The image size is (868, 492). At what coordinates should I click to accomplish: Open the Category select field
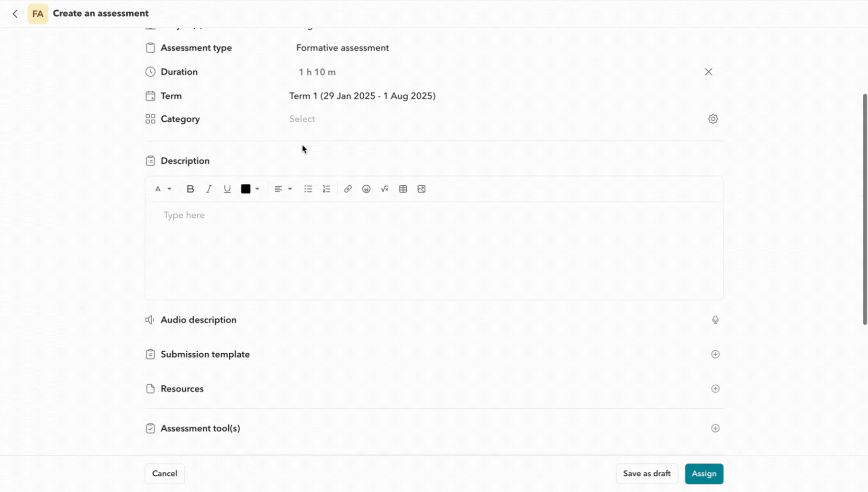click(302, 119)
